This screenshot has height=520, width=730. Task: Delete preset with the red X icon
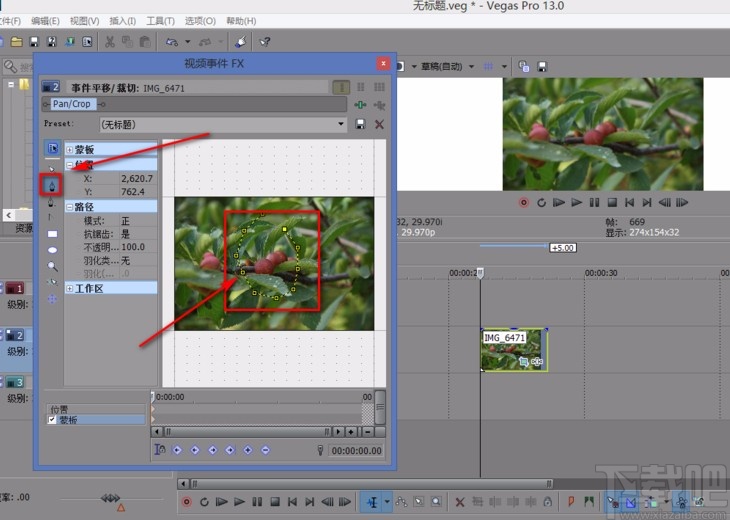pyautogui.click(x=379, y=124)
